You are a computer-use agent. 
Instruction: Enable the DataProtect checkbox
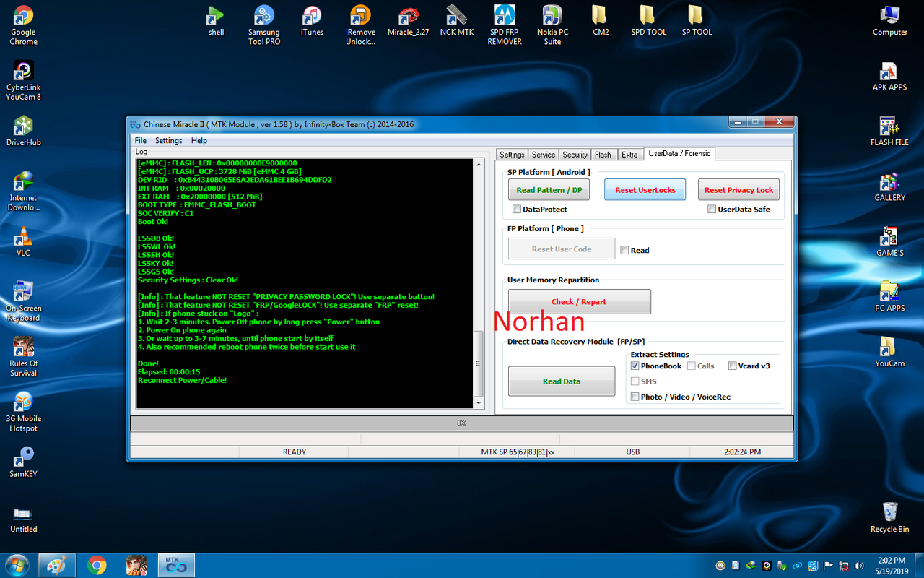click(516, 210)
